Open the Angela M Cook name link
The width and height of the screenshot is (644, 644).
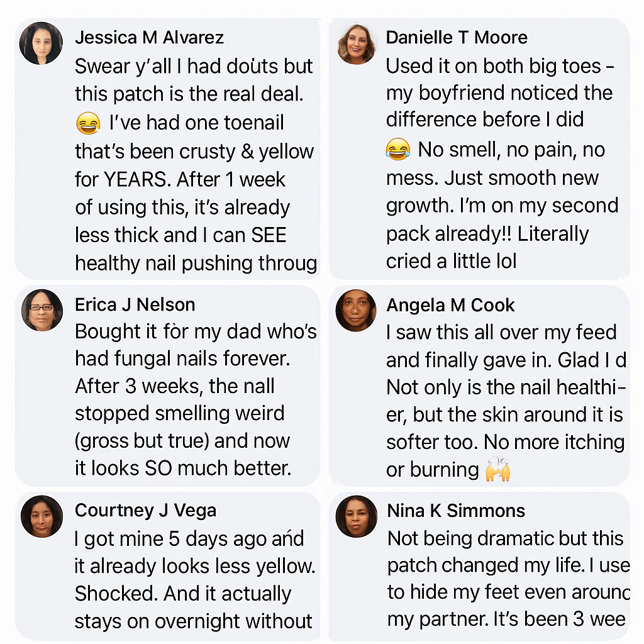point(450,305)
